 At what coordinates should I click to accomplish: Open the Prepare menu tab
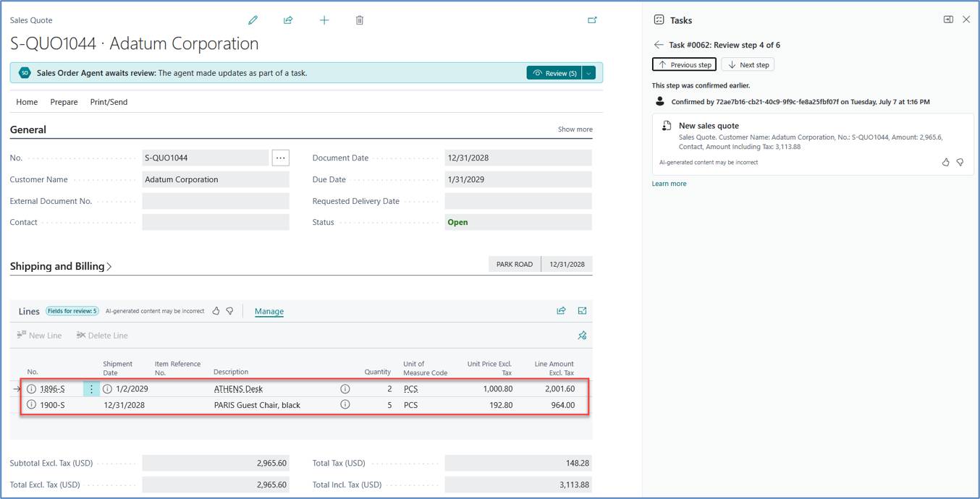(64, 102)
